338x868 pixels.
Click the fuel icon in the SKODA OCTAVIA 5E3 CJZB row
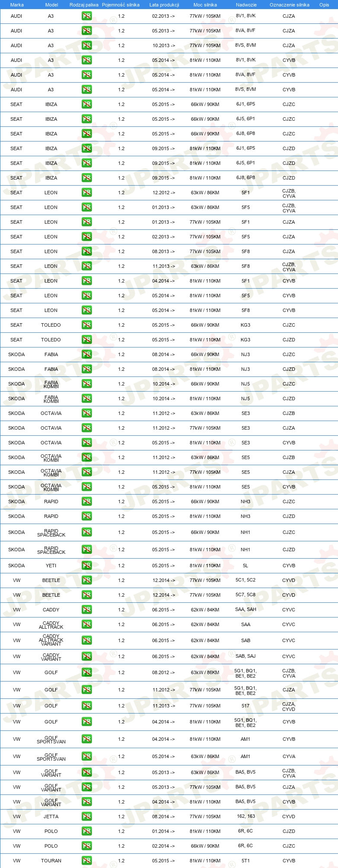[x=87, y=413]
